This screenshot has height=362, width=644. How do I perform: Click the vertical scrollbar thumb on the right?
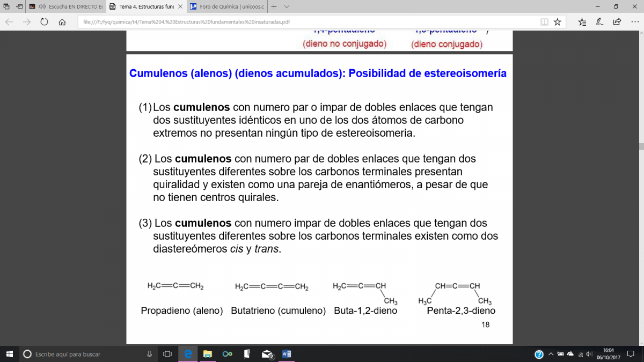point(641,146)
